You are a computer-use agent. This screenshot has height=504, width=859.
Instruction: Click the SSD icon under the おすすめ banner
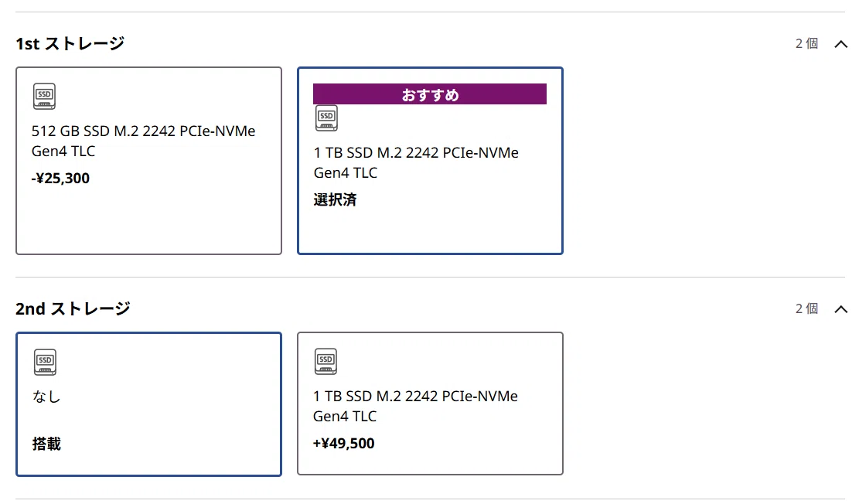326,117
